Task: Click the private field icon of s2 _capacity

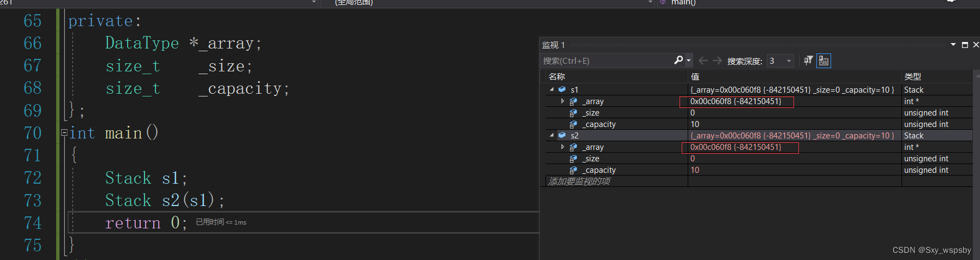Action: (573, 170)
